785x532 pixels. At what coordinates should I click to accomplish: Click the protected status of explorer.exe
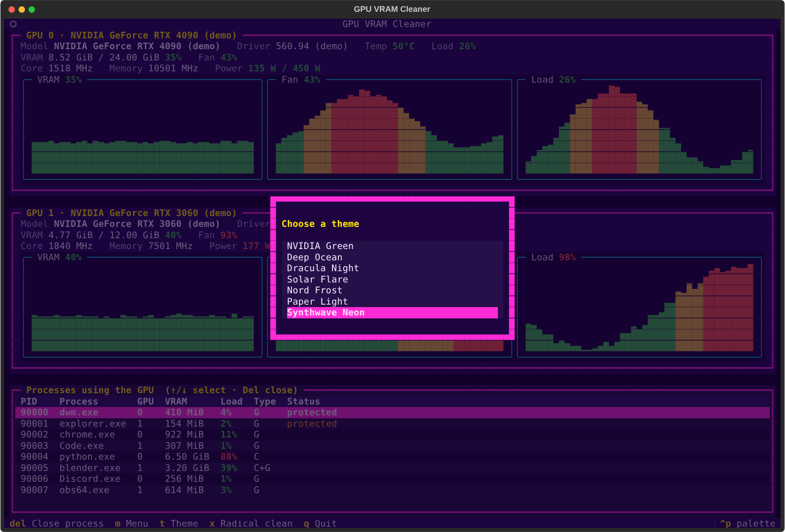(312, 424)
